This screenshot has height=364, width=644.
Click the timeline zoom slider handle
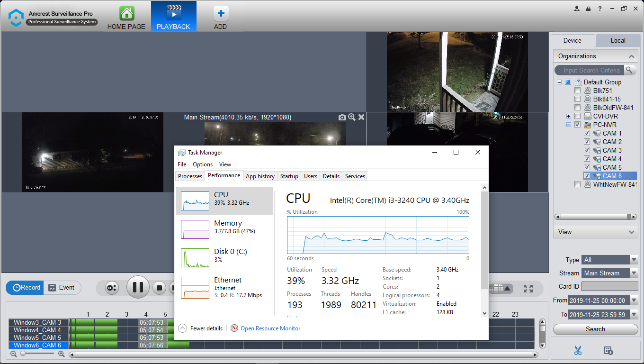click(x=22, y=354)
